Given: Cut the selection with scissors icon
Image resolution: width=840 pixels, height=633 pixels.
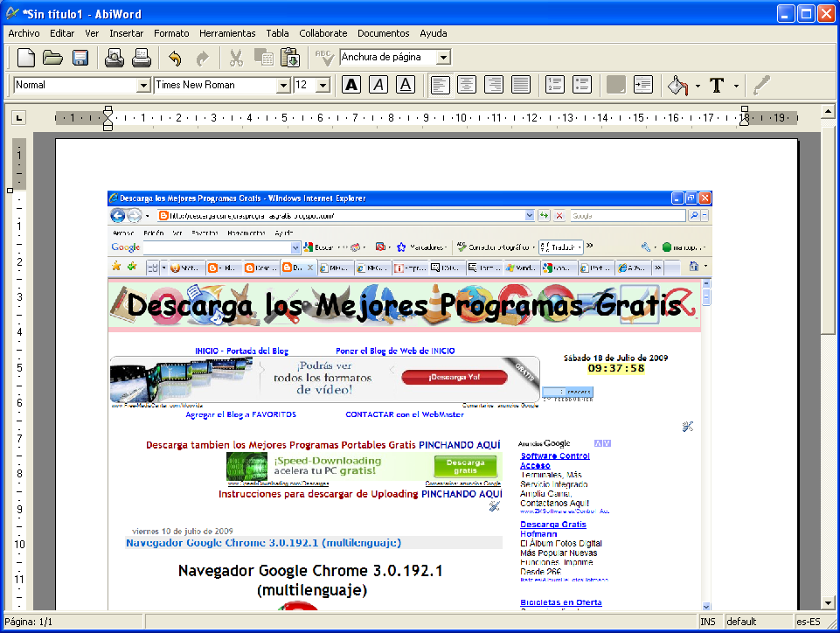Looking at the screenshot, I should pyautogui.click(x=236, y=58).
